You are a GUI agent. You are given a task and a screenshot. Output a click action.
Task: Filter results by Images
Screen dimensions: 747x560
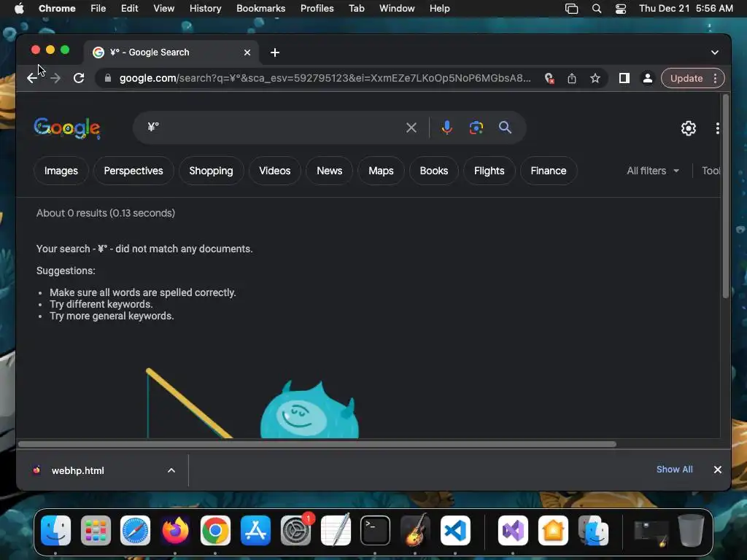61,171
